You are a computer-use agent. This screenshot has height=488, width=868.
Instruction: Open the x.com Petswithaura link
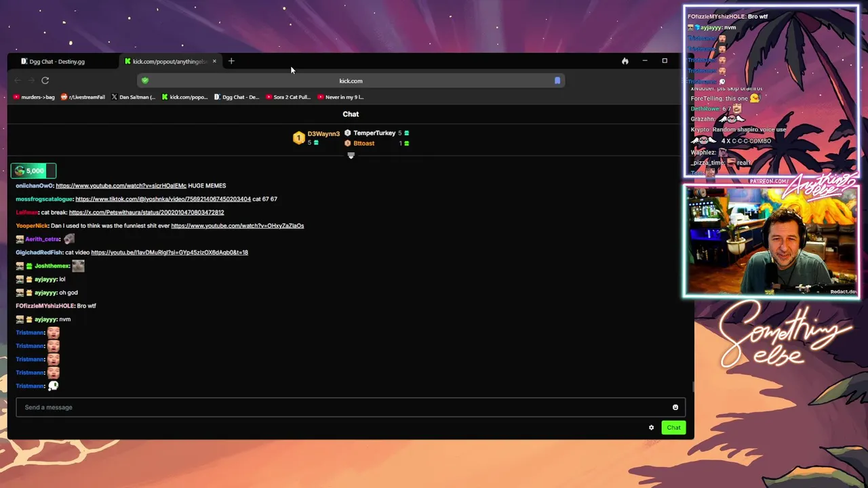tap(146, 212)
